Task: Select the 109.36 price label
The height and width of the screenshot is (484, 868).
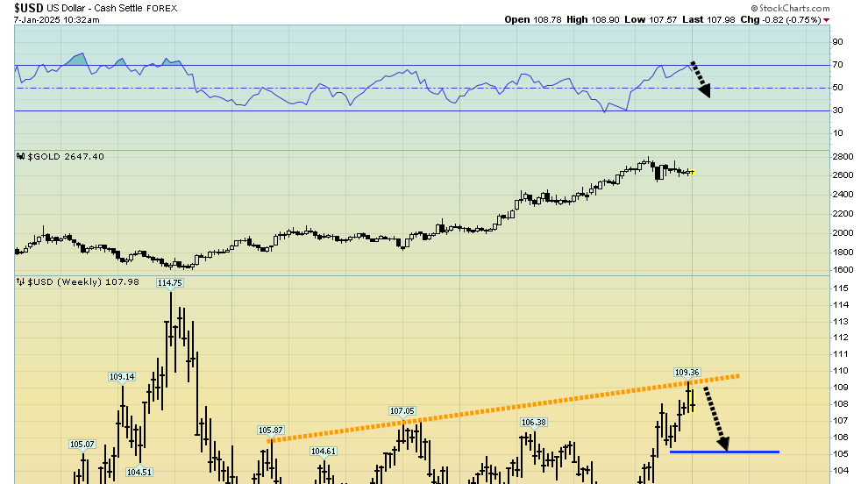Action: click(x=687, y=372)
